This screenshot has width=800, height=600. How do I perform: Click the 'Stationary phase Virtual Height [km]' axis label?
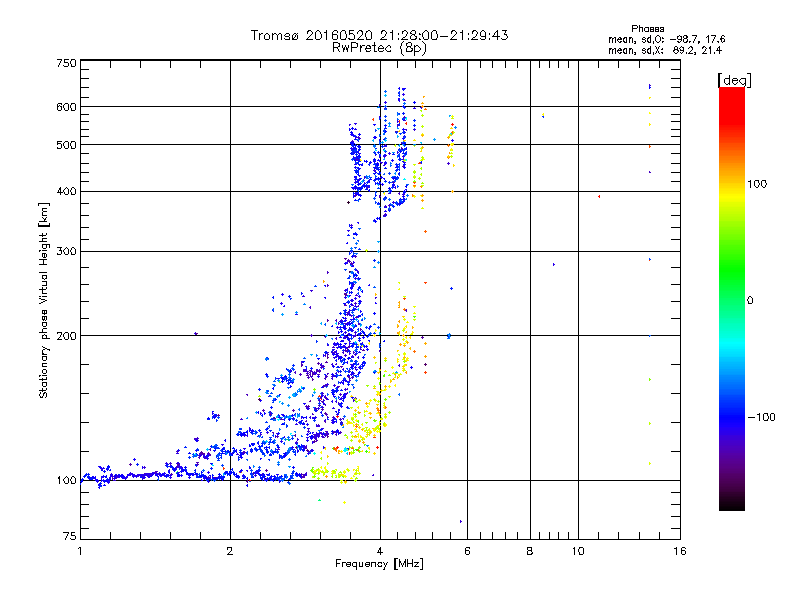pyautogui.click(x=44, y=301)
